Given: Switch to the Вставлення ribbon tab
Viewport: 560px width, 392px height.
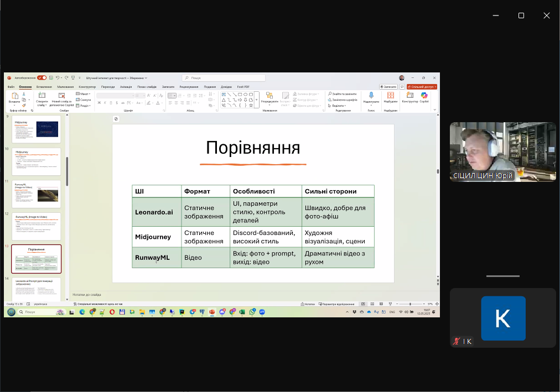Looking at the screenshot, I should coord(44,87).
